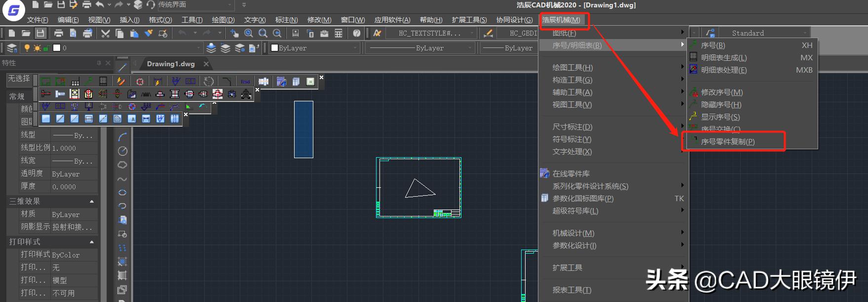The width and height of the screenshot is (868, 302).
Task: Click the Print preview icon
Action: (x=73, y=33)
